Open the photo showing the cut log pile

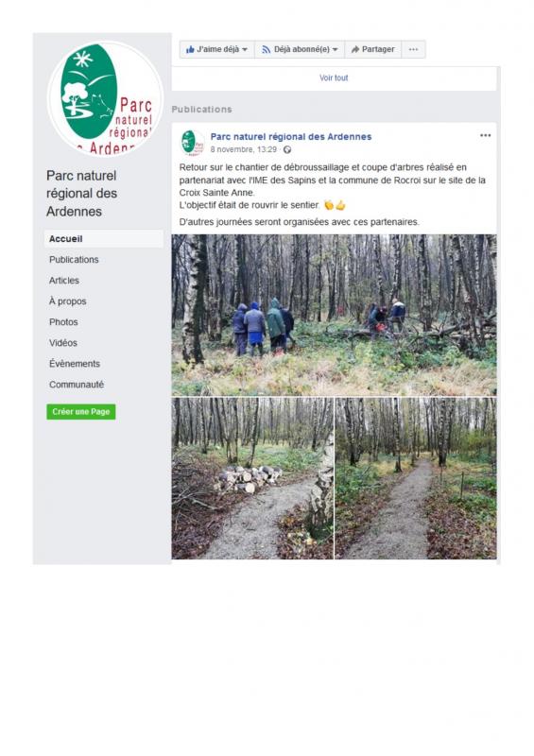pos(252,478)
